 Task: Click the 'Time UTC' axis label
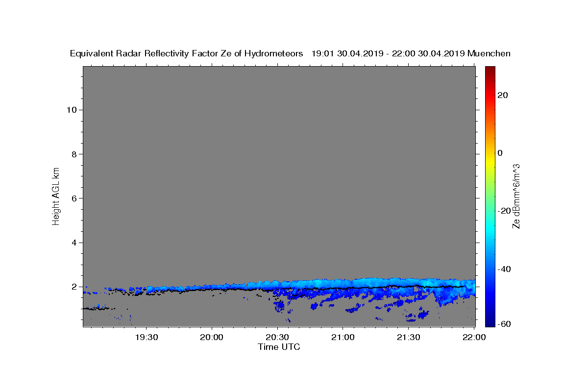[279, 347]
